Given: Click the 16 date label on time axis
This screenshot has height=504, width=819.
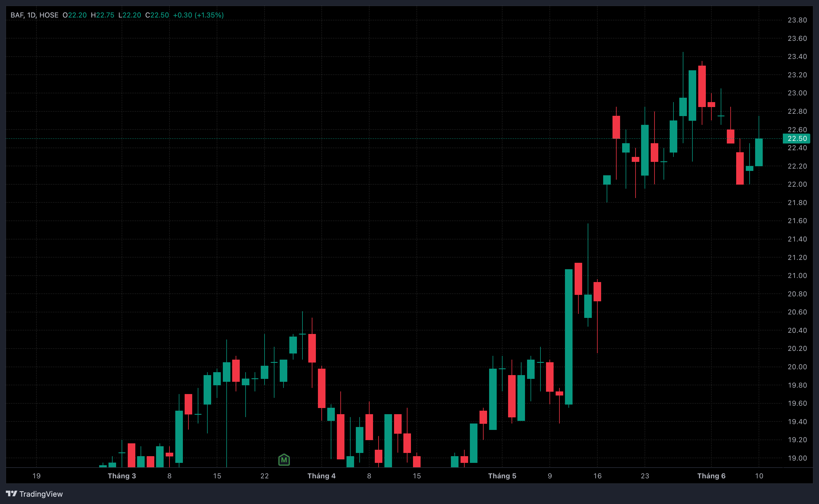Looking at the screenshot, I should (597, 476).
